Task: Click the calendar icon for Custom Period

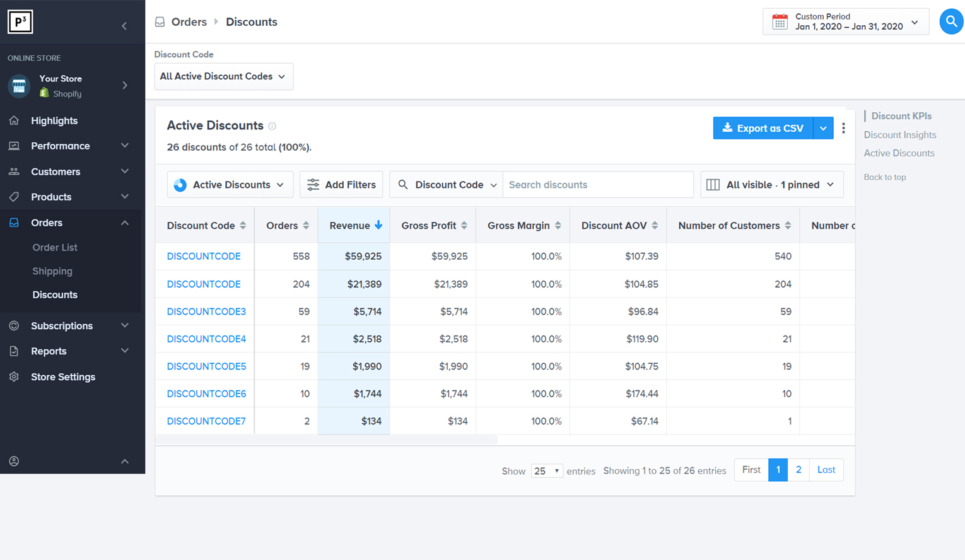Action: pos(780,21)
